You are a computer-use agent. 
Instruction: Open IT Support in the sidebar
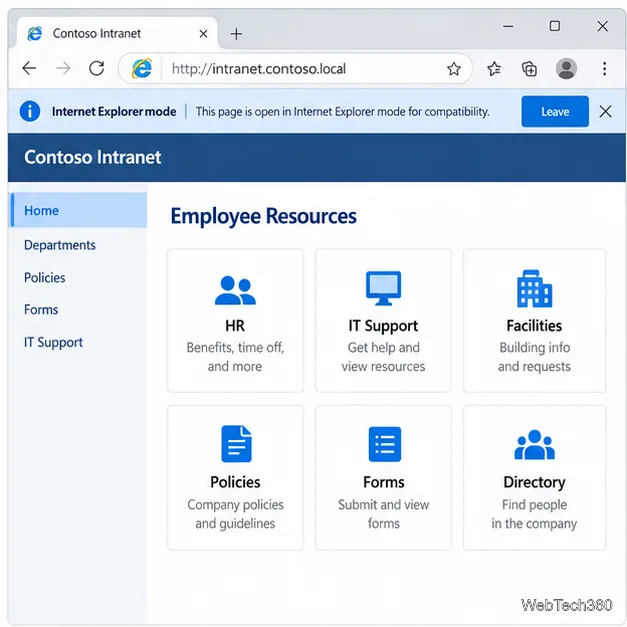coord(53,342)
